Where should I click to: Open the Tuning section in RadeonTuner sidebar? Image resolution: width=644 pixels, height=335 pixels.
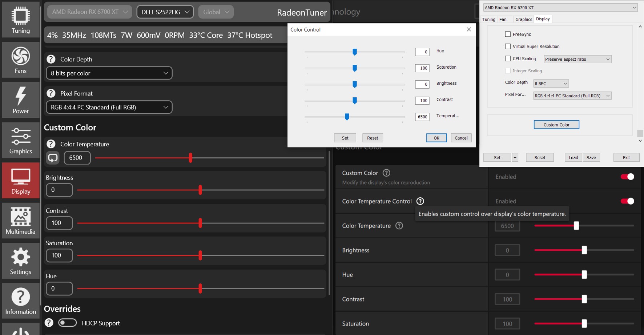click(21, 20)
